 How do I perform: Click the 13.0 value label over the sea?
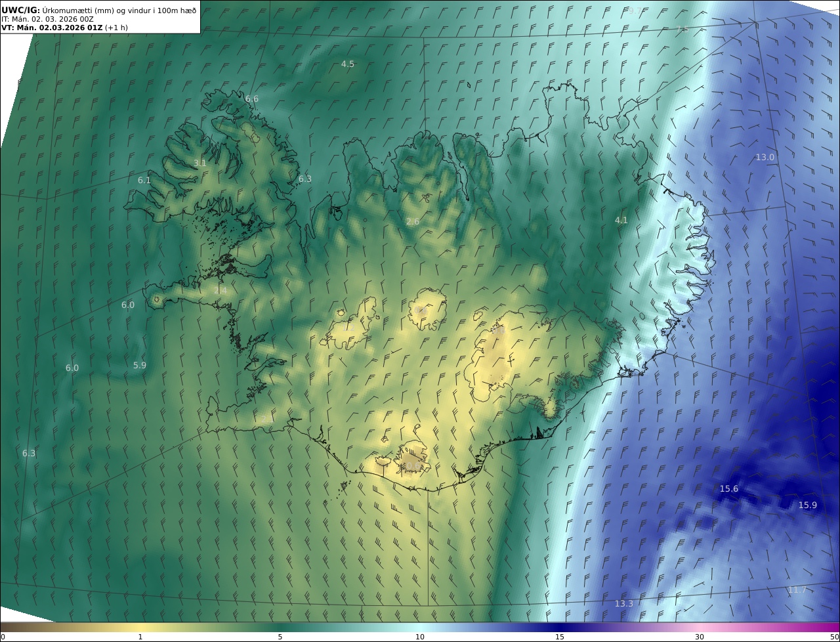click(x=765, y=157)
